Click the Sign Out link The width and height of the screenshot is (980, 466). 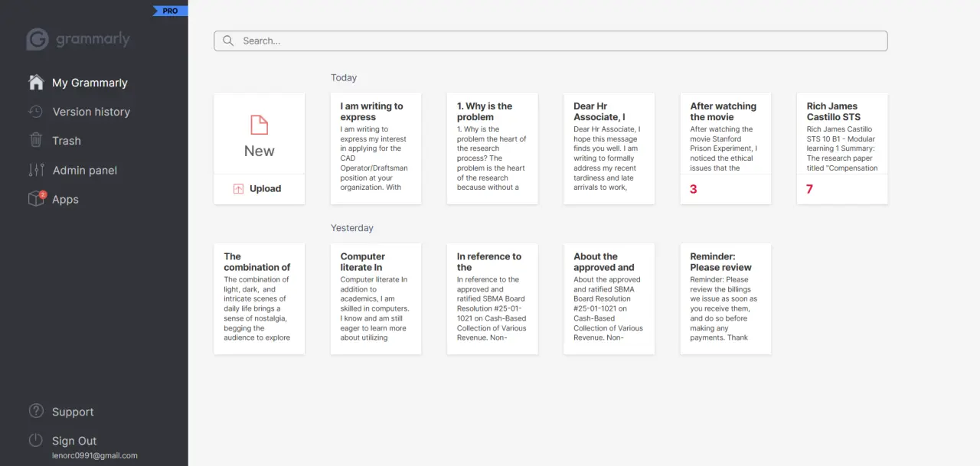point(74,441)
